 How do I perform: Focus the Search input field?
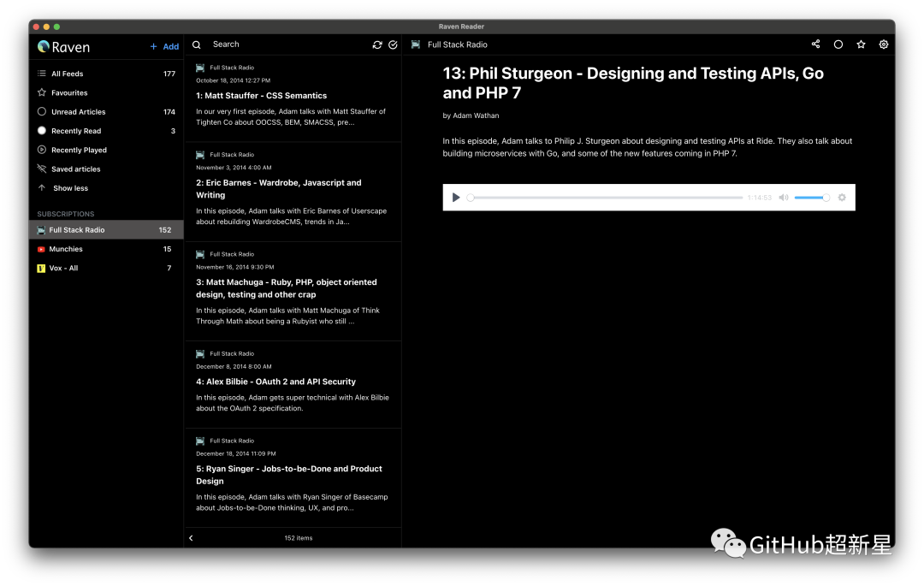pyautogui.click(x=289, y=44)
